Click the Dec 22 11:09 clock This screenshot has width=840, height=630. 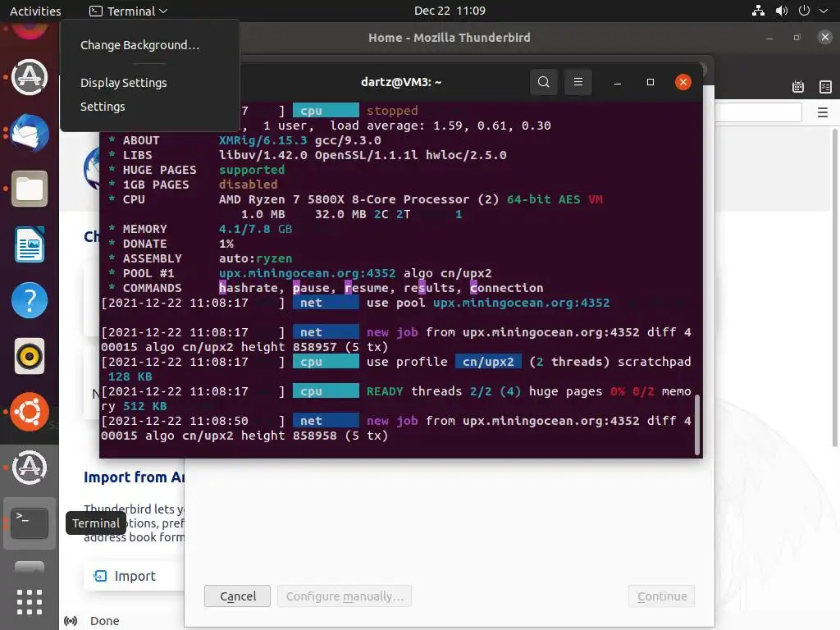450,11
